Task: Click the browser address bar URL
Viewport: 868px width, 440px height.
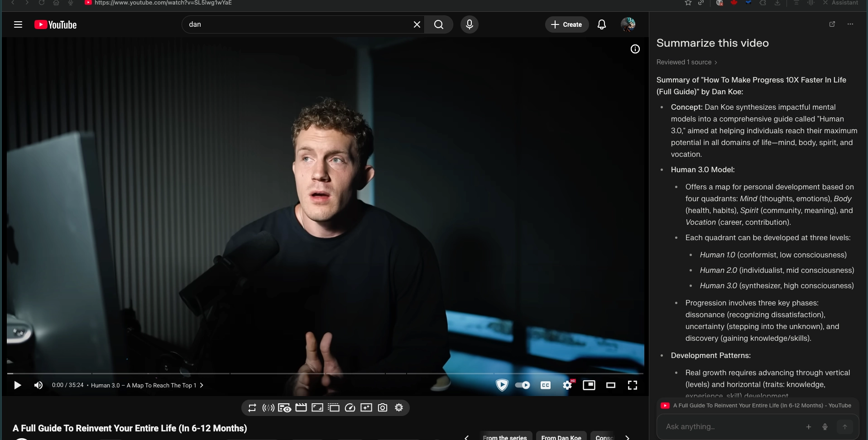Action: 163,3
